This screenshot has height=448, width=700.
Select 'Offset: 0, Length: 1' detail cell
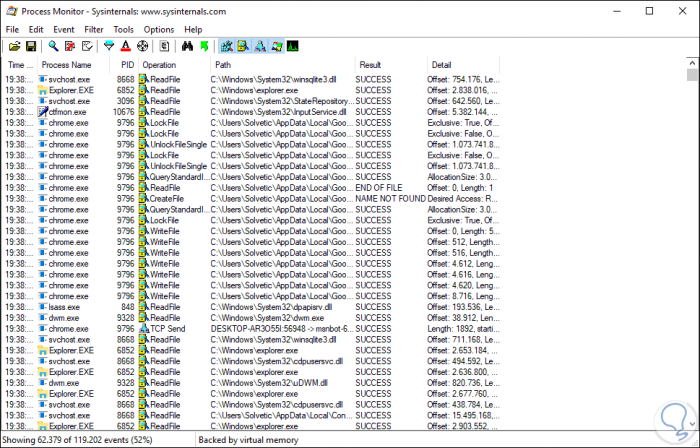point(460,188)
